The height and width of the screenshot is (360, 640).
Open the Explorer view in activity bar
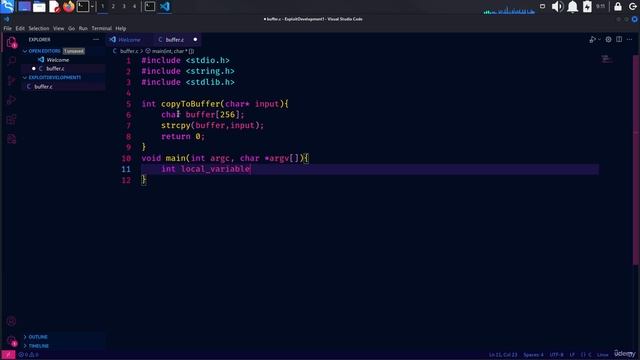pyautogui.click(x=11, y=42)
